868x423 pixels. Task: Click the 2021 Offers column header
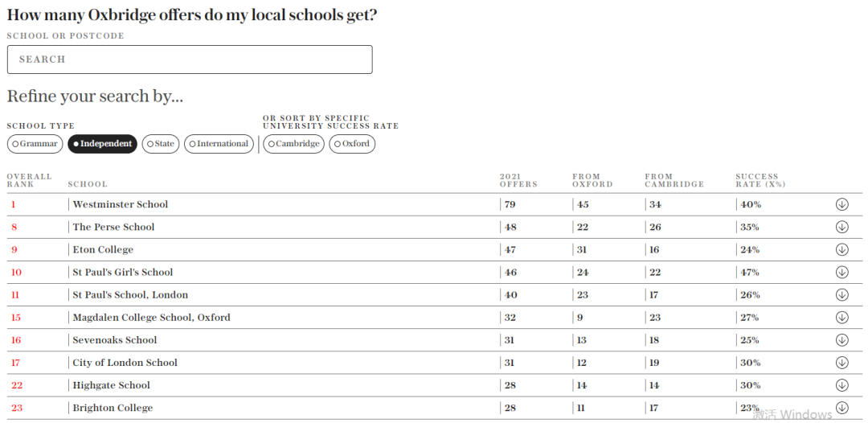pyautogui.click(x=518, y=180)
